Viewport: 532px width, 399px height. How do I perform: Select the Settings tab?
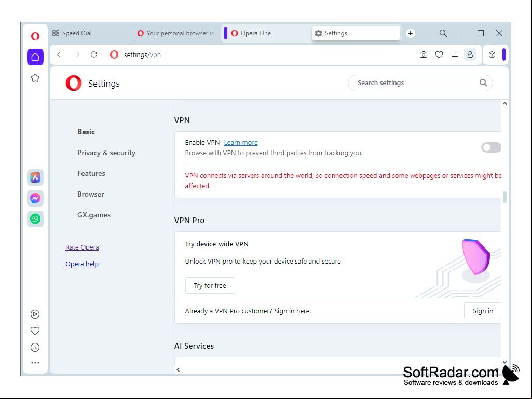pos(356,33)
